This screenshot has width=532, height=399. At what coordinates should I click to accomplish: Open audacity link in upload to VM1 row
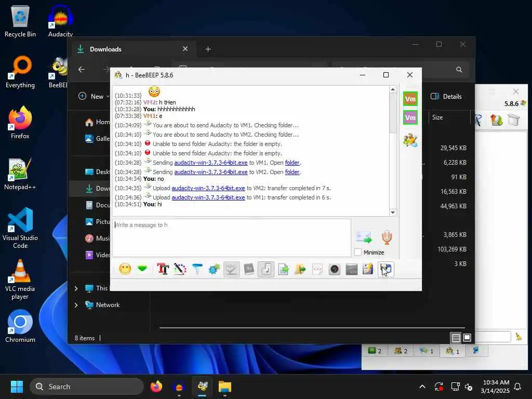[x=208, y=197]
